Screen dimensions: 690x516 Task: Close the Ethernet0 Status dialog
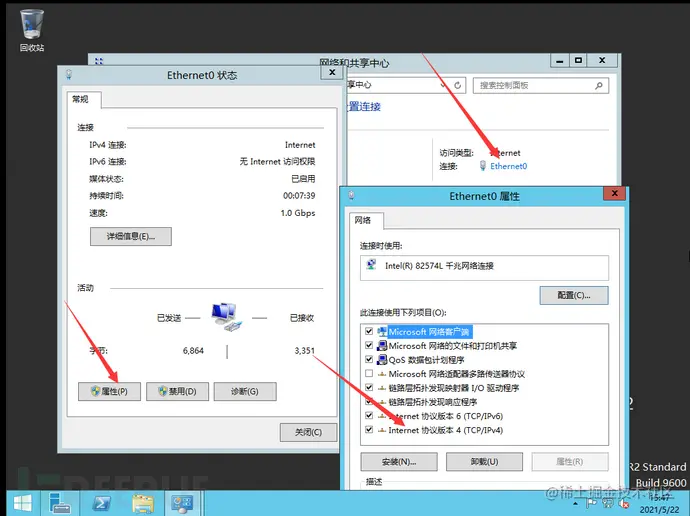coord(332,73)
